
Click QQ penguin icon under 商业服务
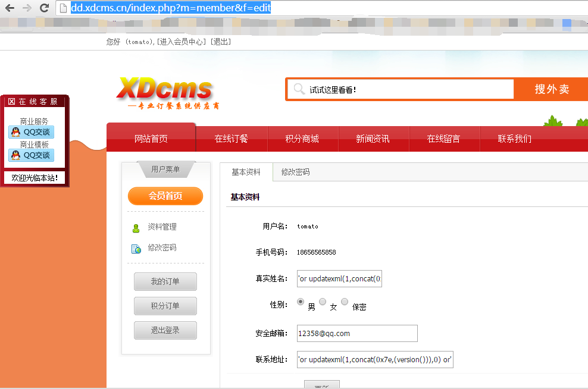click(x=15, y=132)
